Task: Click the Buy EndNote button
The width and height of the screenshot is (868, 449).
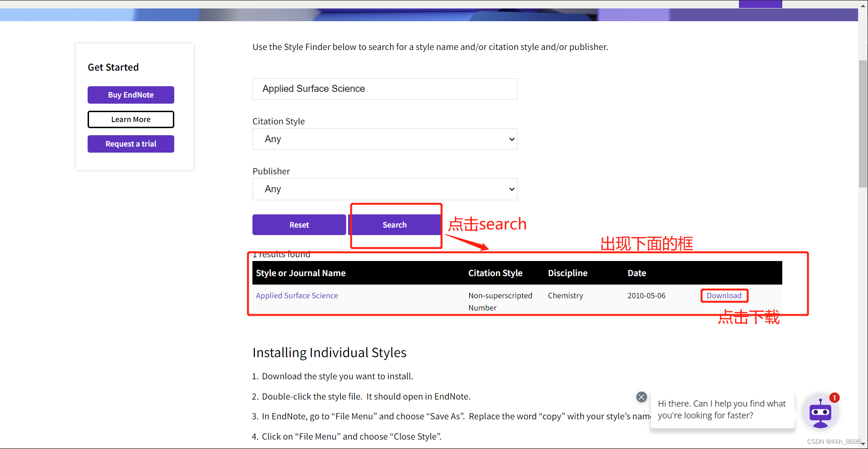Action: pos(131,95)
